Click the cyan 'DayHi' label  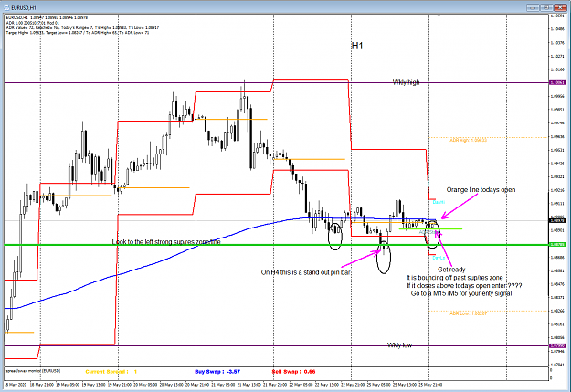click(x=439, y=202)
